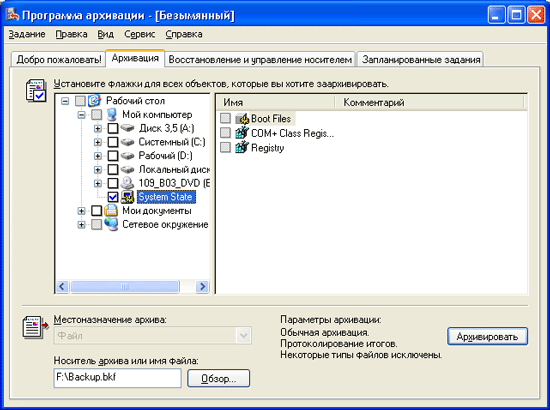Click the tree's horizontal scrollbar right arrow

[202, 287]
